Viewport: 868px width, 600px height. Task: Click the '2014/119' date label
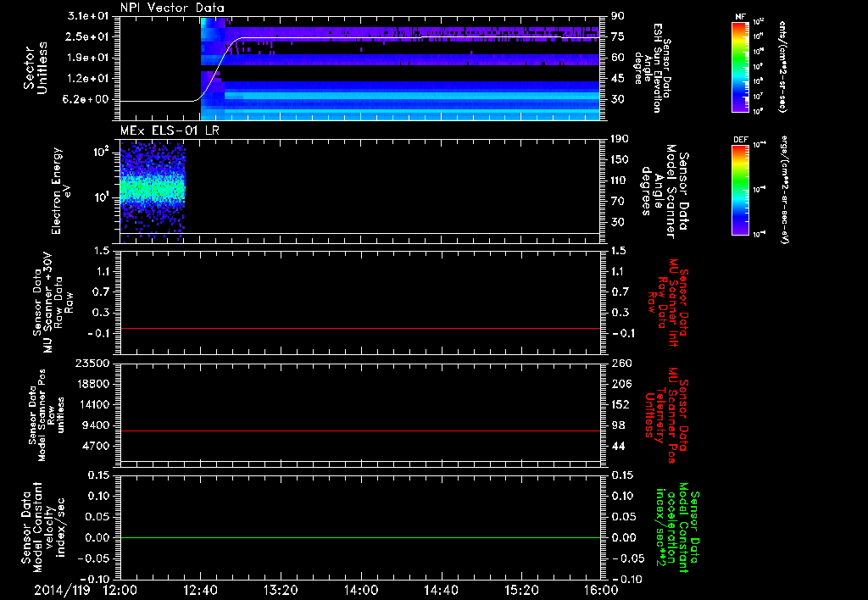(61, 590)
